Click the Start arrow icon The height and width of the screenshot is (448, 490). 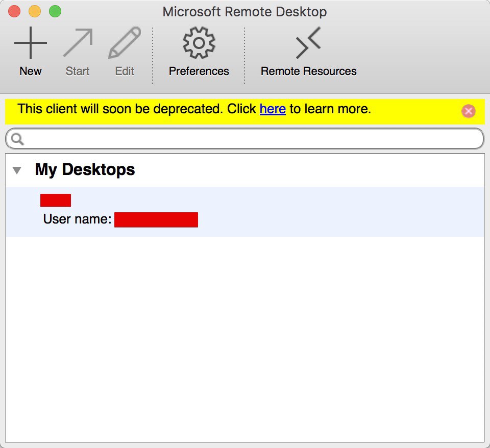click(78, 43)
